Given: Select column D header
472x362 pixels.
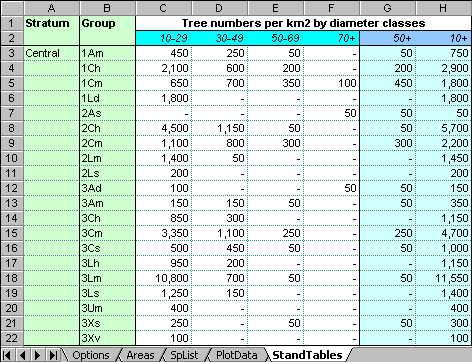Looking at the screenshot, I should (x=219, y=8).
